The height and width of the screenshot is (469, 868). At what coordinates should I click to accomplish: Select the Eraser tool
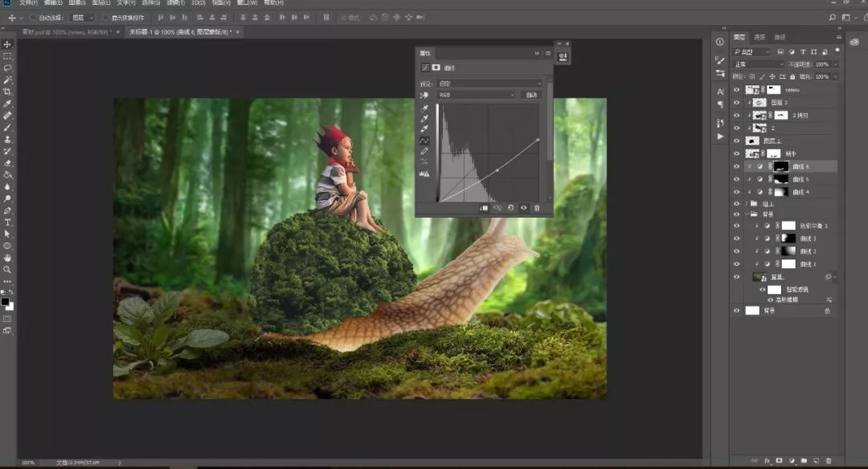8,163
